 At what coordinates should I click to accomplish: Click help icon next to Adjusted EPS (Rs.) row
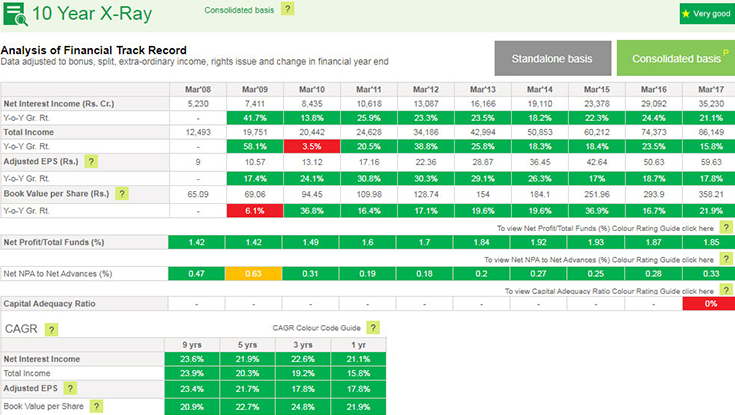click(x=91, y=161)
